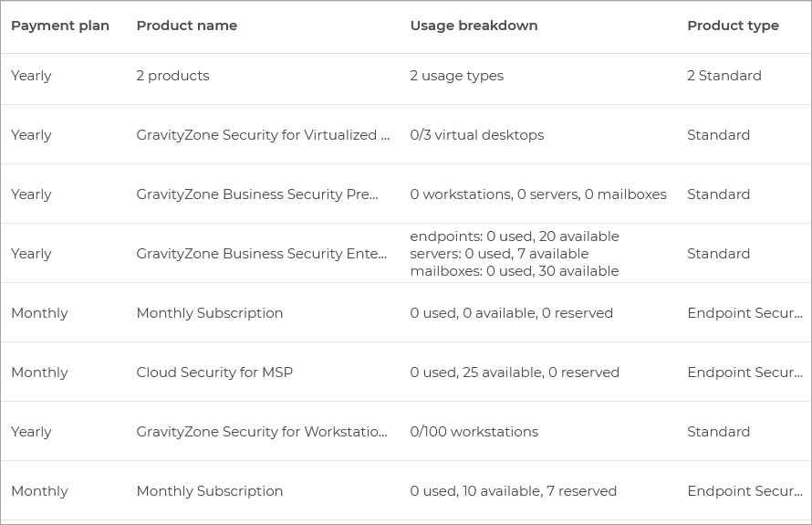Click '2 usage types' cell
Screen dimensions: 812x525
(x=456, y=76)
